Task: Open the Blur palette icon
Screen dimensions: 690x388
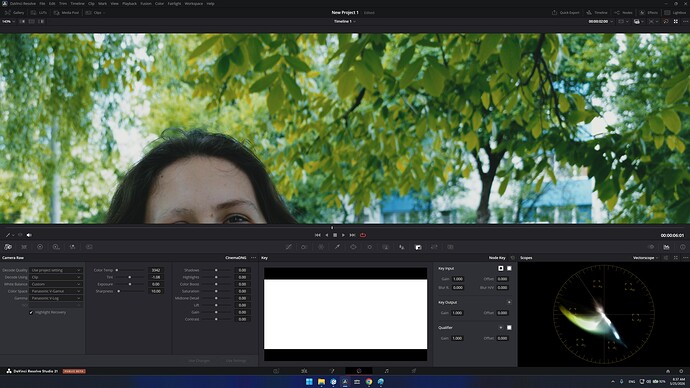Action: click(x=402, y=247)
